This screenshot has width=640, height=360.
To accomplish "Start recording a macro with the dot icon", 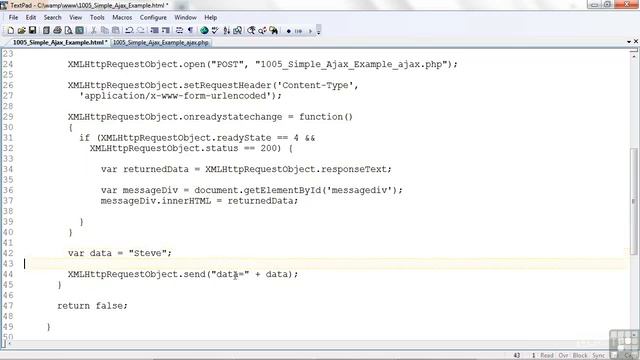I will click(288, 31).
